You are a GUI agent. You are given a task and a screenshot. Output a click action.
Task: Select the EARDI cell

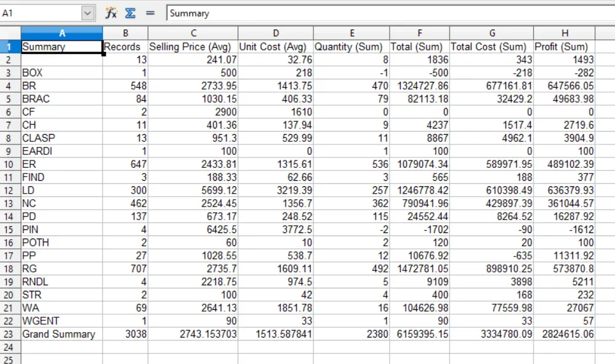click(x=62, y=151)
